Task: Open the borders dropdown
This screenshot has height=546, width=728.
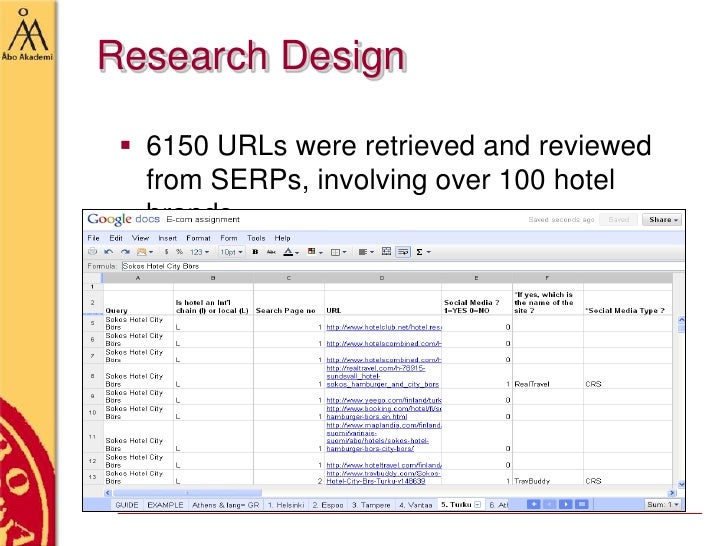Action: point(338,252)
